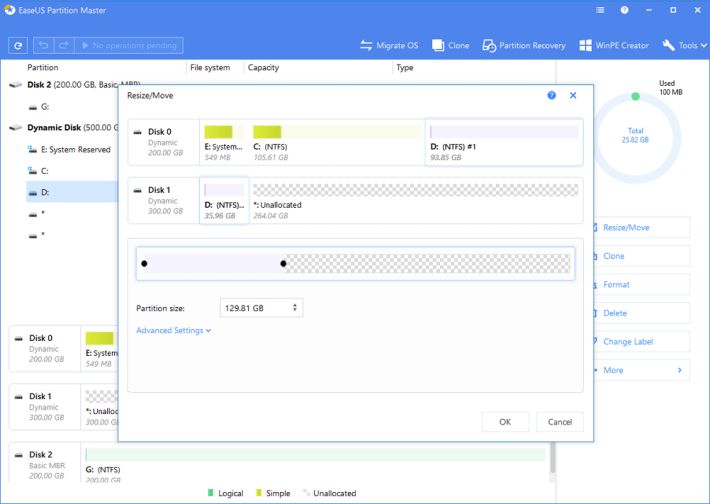The width and height of the screenshot is (710, 504).
Task: Select the Unallocated block on Disk 1
Action: tap(415, 200)
